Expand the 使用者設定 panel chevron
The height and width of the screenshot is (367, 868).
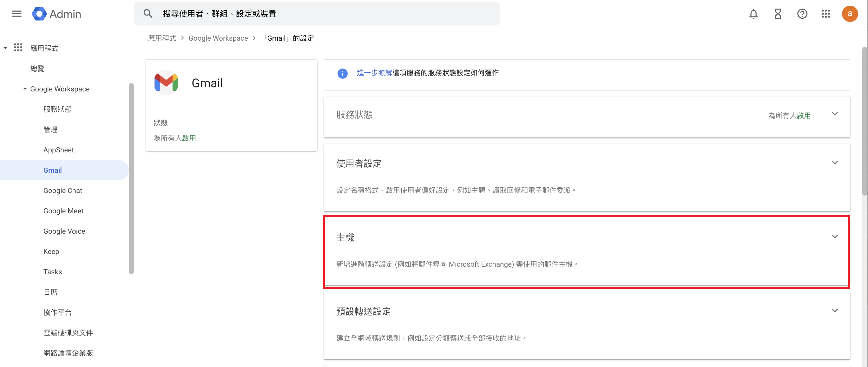tap(835, 163)
